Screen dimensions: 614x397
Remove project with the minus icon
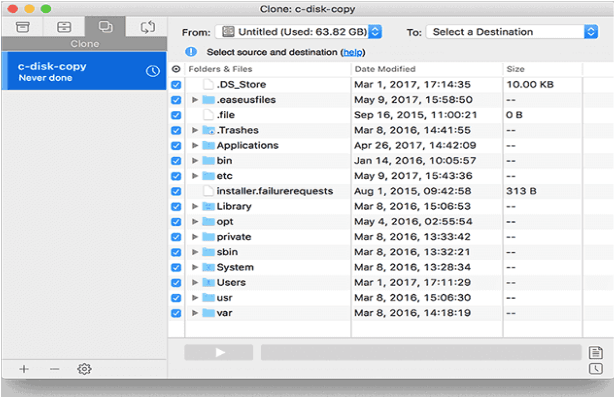(54, 369)
